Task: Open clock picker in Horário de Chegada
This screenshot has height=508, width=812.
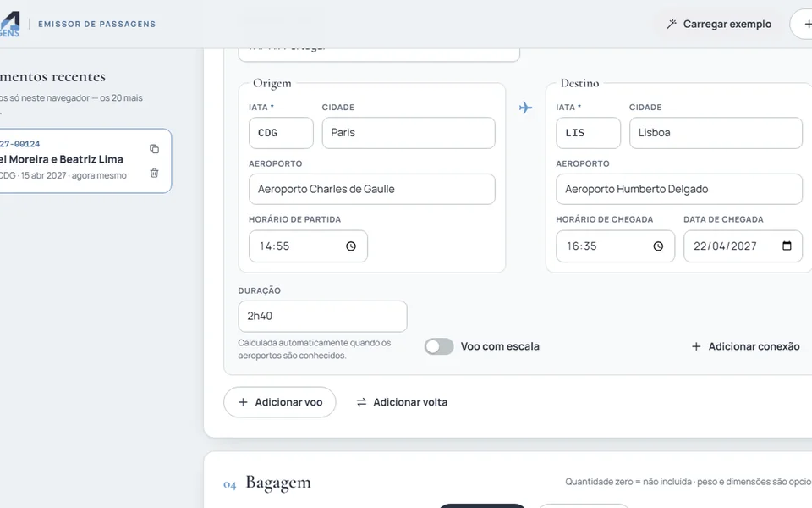Action: 658,246
